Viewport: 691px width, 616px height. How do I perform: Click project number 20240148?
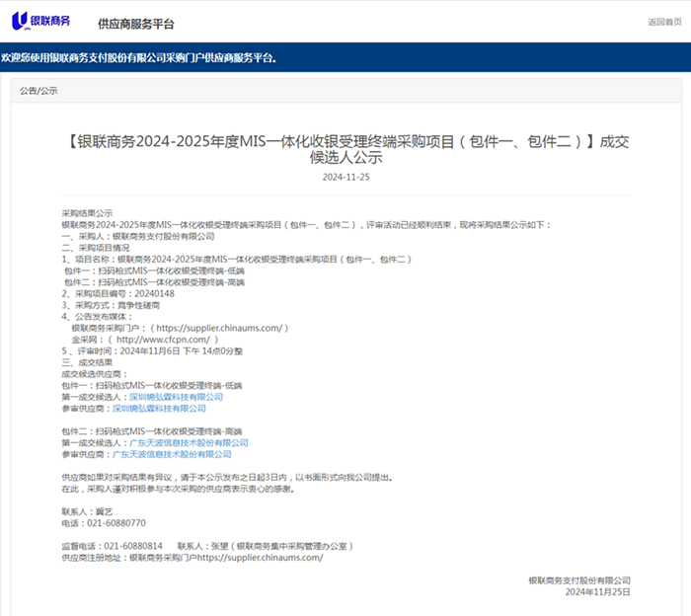coord(153,293)
